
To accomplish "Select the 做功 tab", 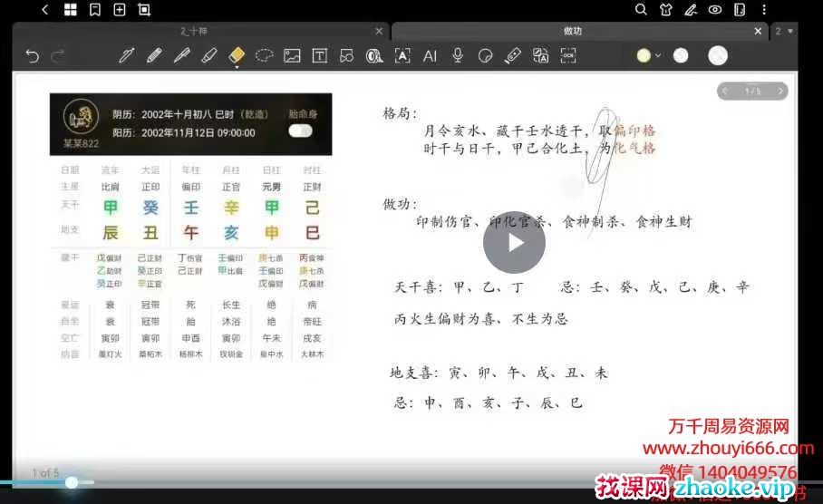I will 572,31.
